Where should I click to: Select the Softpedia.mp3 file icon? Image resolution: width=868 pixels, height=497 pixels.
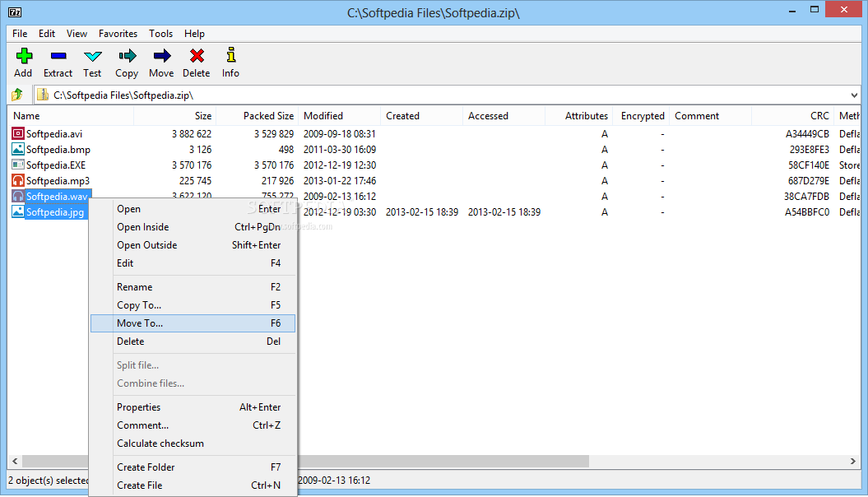point(18,180)
